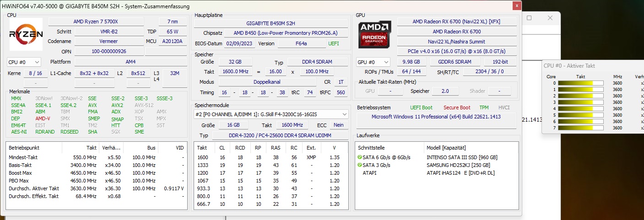Click the TPM status label

(484, 107)
